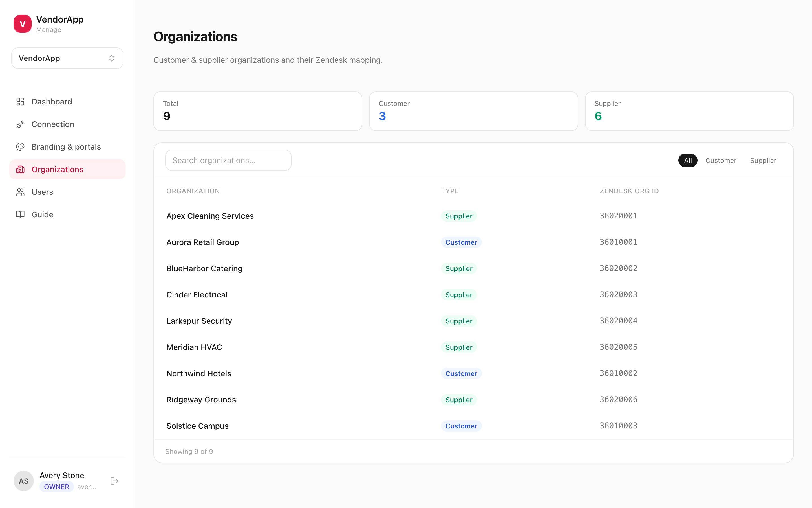Click the Branding palette icon
The width and height of the screenshot is (812, 508).
(20, 147)
